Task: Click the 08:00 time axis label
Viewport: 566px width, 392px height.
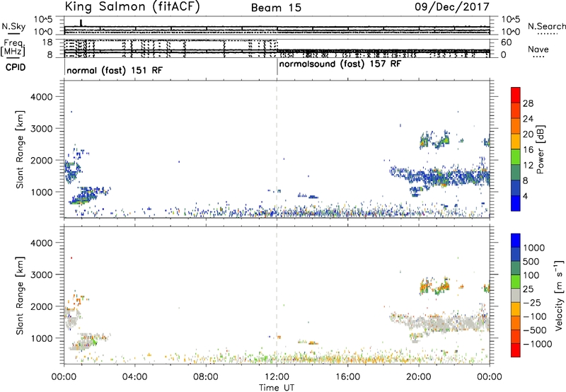Action: [x=206, y=377]
